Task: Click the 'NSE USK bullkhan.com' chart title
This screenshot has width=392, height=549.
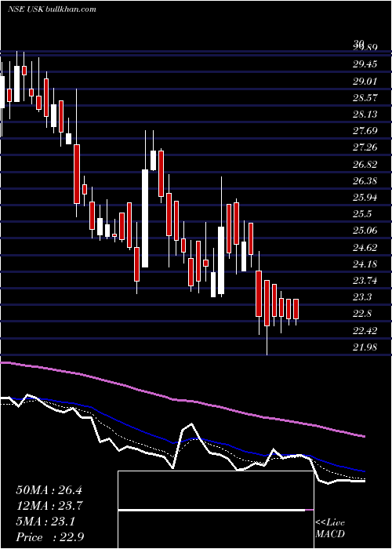Action: pos(52,9)
